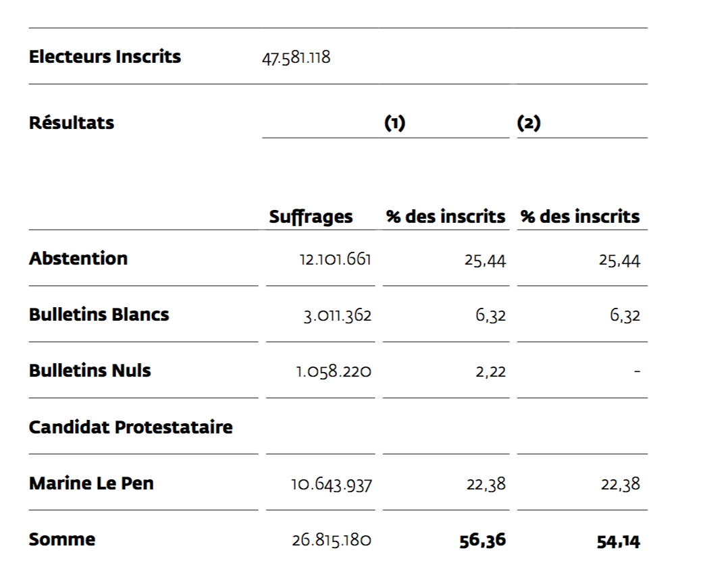Screen dimensions: 703x588
Task: Select the (2) column header
Action: [x=529, y=124]
